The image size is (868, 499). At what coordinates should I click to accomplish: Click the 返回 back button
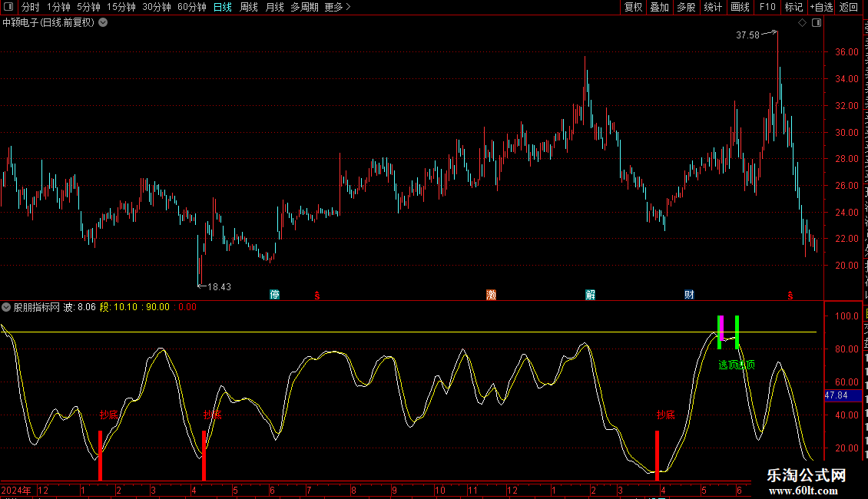tap(849, 7)
